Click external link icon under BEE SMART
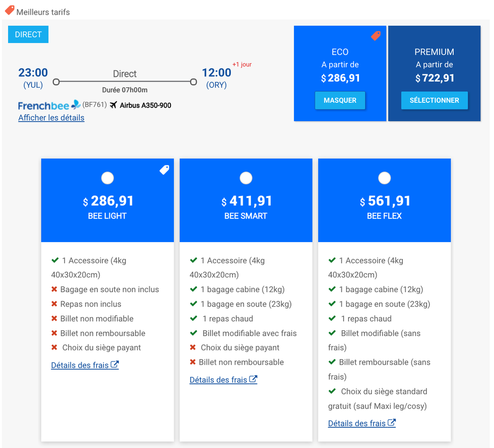The width and height of the screenshot is (494, 448). coord(254,379)
